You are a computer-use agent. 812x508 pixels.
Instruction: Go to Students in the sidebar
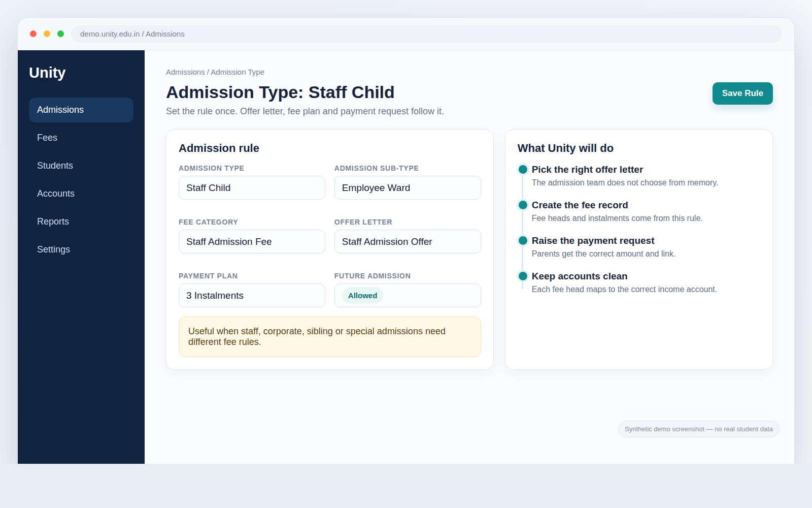click(x=81, y=166)
